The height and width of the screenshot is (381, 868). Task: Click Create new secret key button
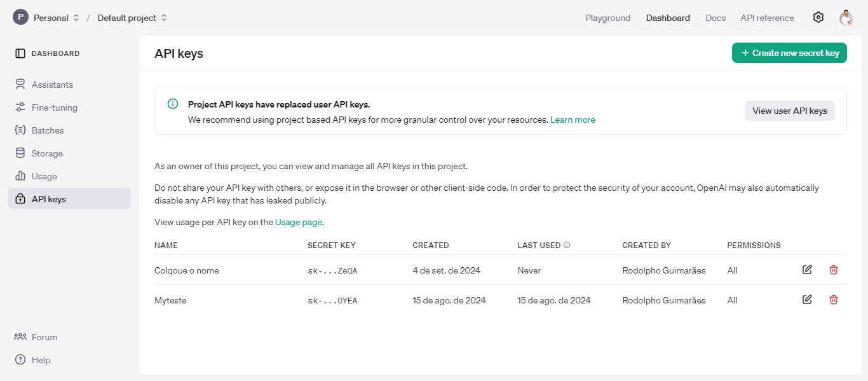click(789, 53)
